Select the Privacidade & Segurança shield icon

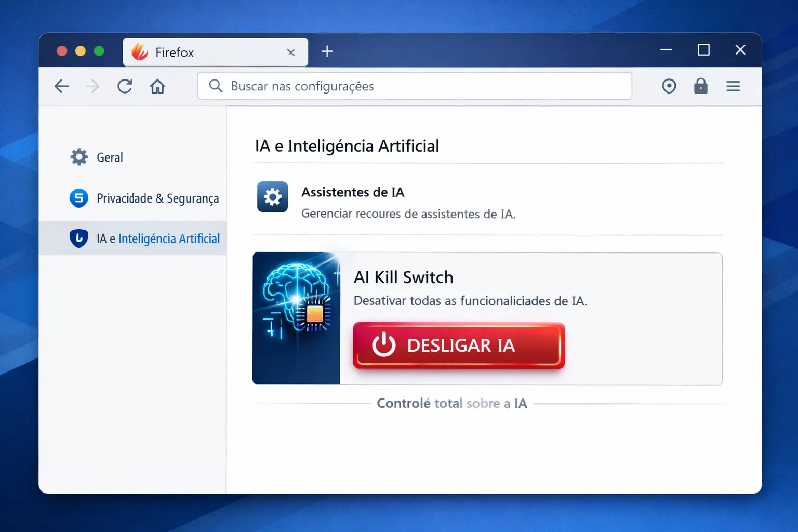[x=78, y=198]
